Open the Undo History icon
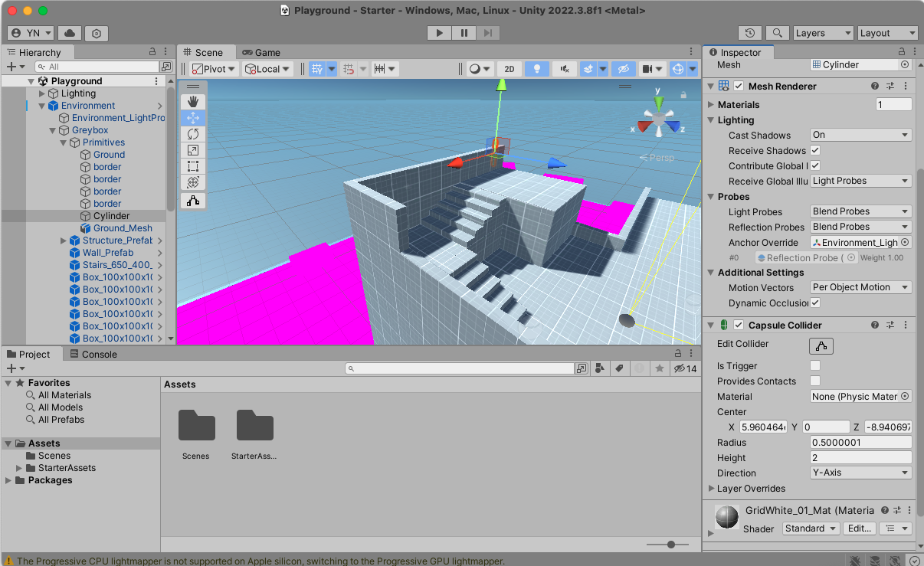Image resolution: width=924 pixels, height=566 pixels. (750, 33)
